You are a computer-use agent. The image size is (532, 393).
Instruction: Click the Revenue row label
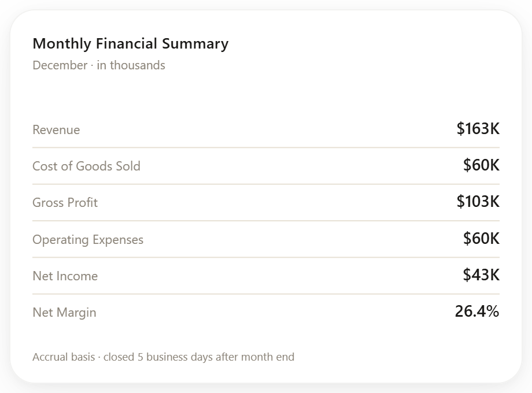tap(56, 130)
